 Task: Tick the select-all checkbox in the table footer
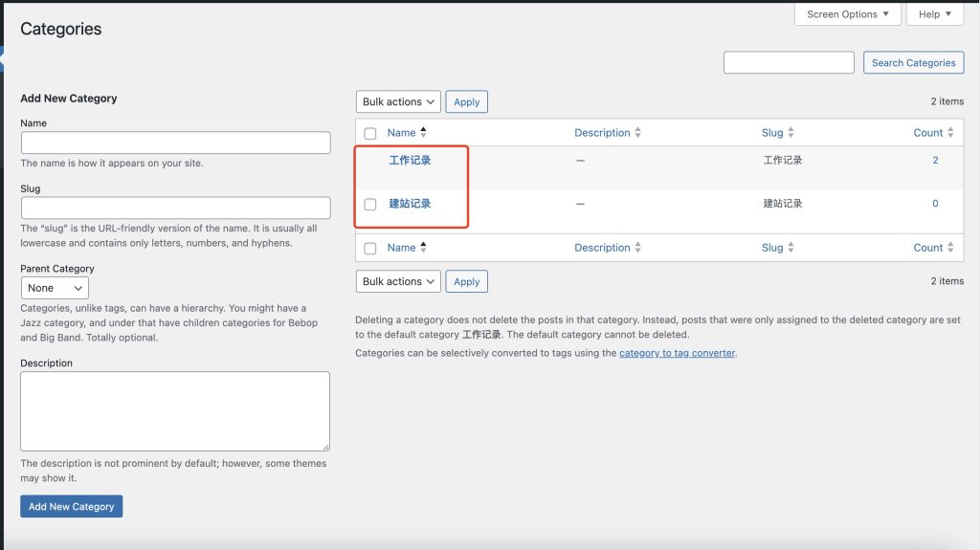[x=370, y=249]
